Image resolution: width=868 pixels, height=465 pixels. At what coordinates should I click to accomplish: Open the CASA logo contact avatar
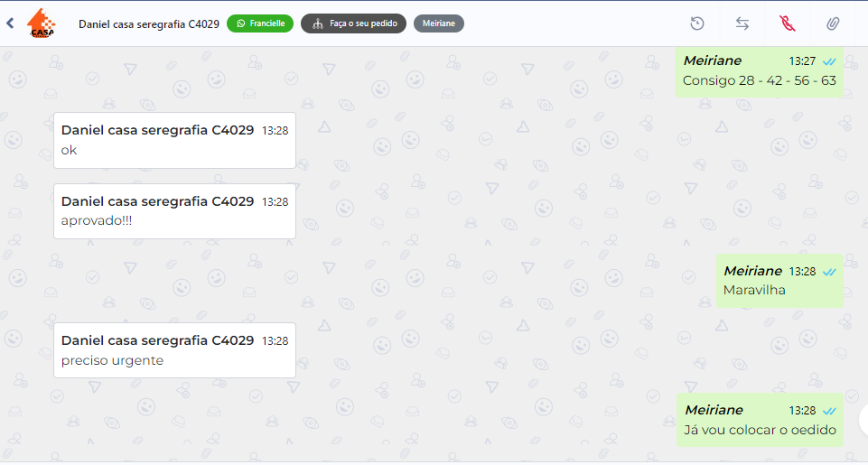[42, 23]
